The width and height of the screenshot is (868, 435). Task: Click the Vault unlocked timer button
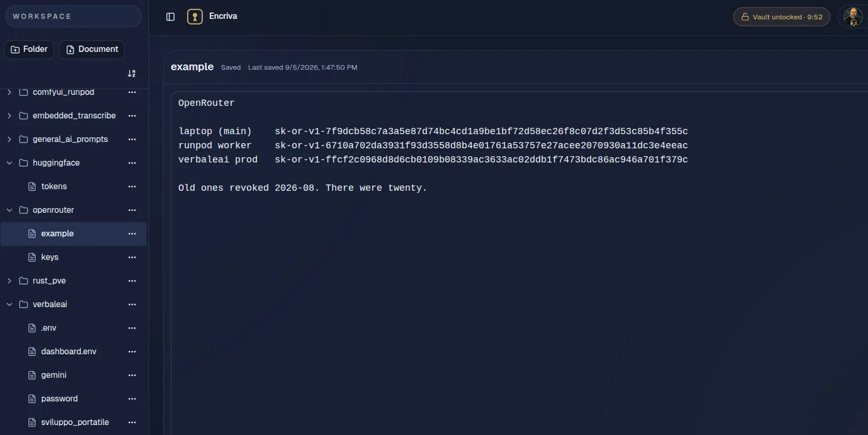coord(781,17)
